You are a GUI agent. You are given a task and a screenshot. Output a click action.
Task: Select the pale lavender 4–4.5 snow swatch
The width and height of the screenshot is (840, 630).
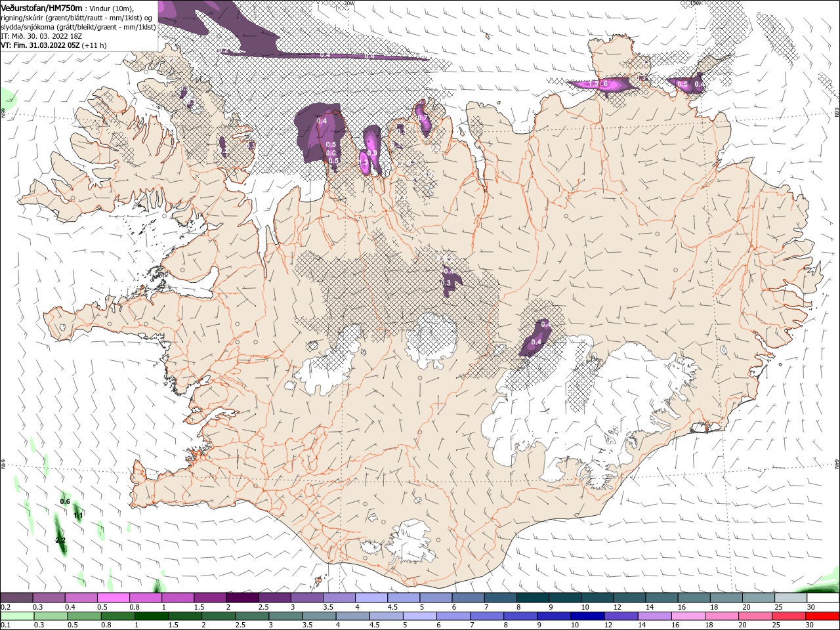click(371, 598)
